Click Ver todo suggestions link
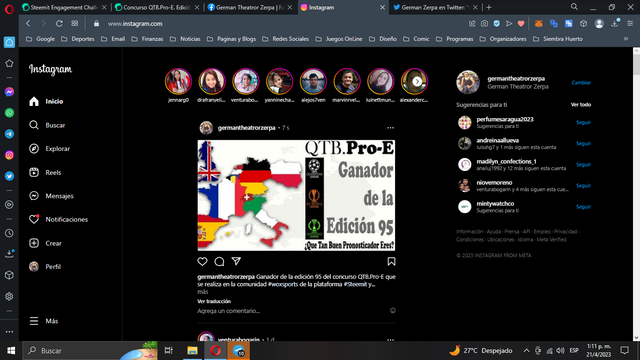This screenshot has height=360, width=640. point(581,104)
